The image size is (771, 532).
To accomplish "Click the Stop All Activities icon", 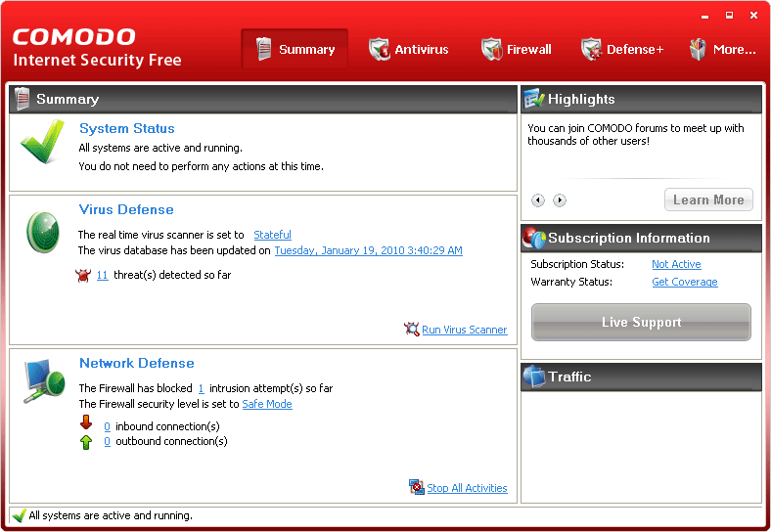I will point(417,487).
